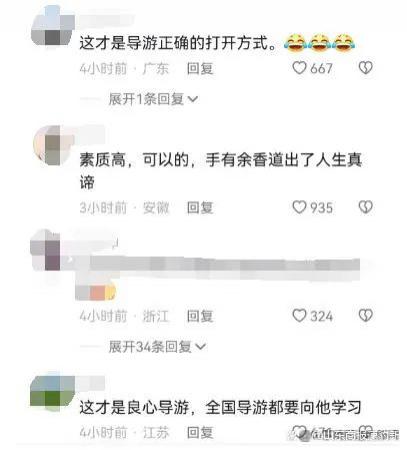Screen dimensions: 407x450
Task: Like the comment with 324 likes
Action: pos(299,316)
